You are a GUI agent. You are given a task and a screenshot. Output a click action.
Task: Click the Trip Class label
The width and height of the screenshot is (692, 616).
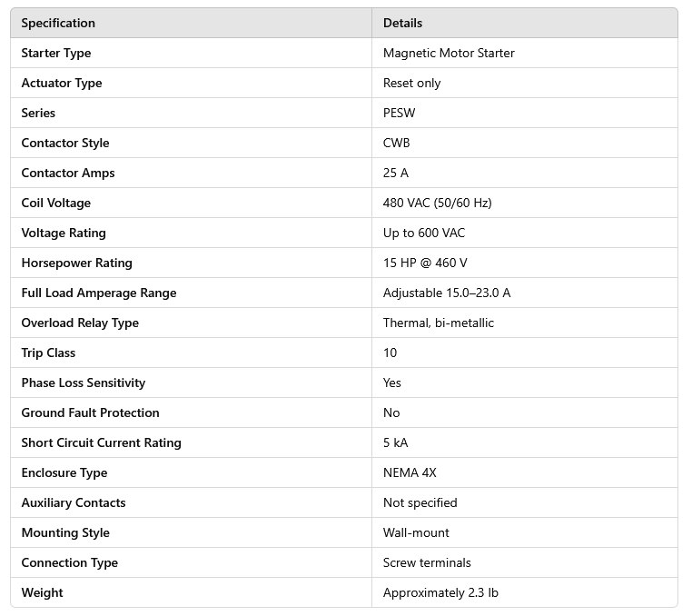(x=48, y=353)
